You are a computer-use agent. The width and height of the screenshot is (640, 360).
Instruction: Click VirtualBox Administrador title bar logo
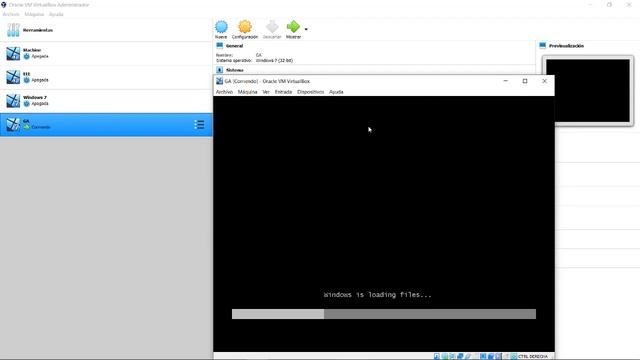(4, 4)
